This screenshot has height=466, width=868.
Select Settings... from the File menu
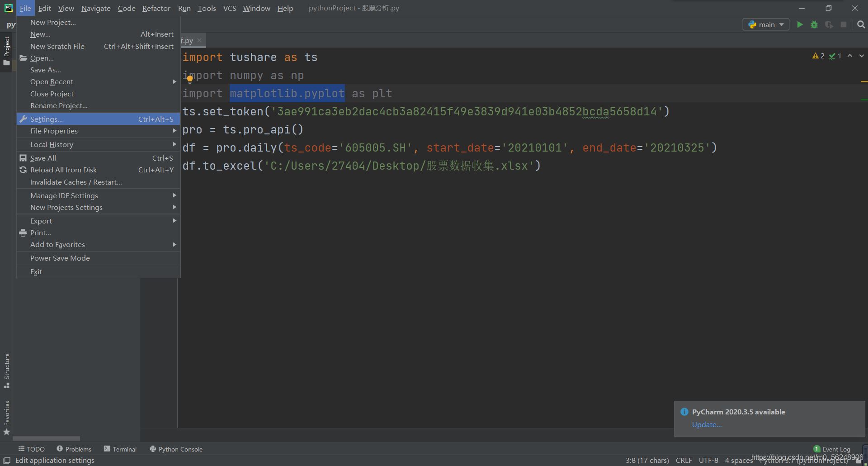click(47, 119)
